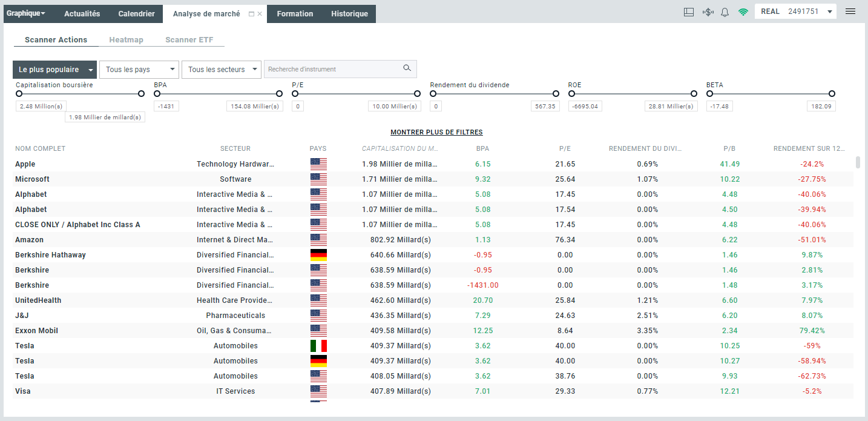Open the notifications bell
868x421 pixels.
pyautogui.click(x=725, y=12)
